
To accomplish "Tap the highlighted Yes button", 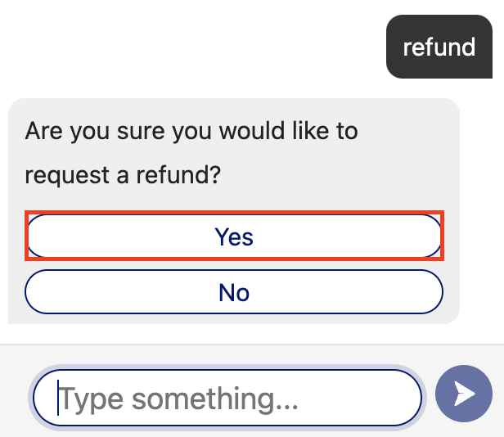I will point(234,237).
